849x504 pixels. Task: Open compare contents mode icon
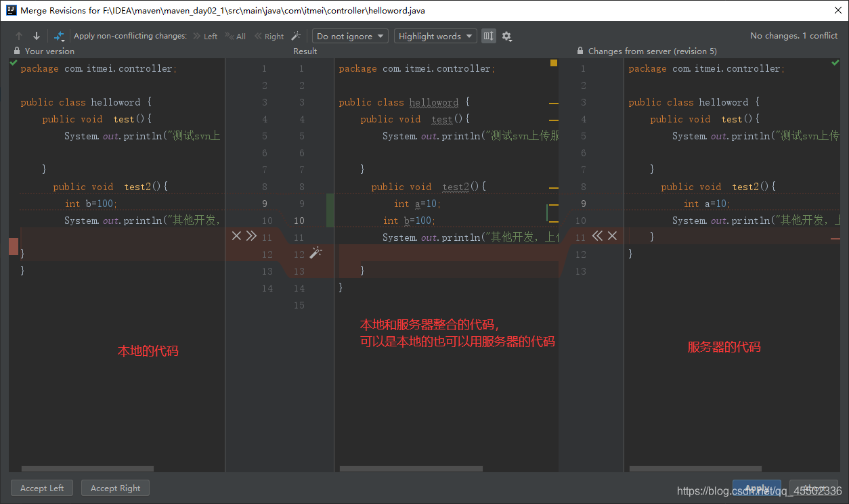(x=60, y=36)
